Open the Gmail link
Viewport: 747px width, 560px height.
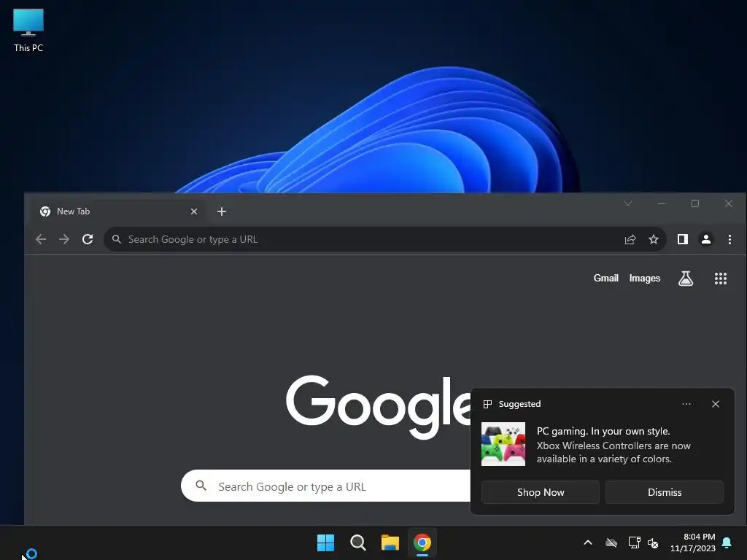pyautogui.click(x=605, y=278)
